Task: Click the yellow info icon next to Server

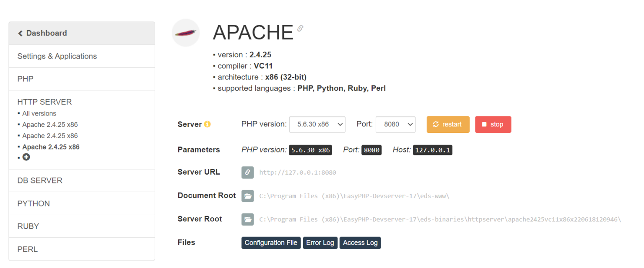Action: click(207, 124)
